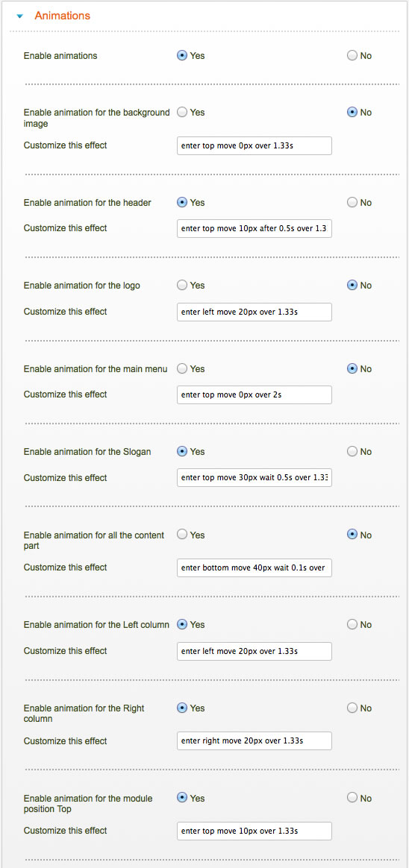Select Yes for Enable animations

coord(182,55)
